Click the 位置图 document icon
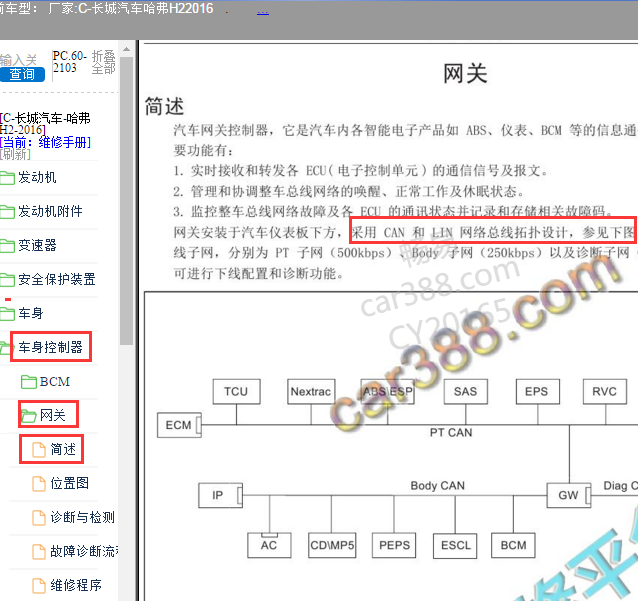 tap(39, 484)
